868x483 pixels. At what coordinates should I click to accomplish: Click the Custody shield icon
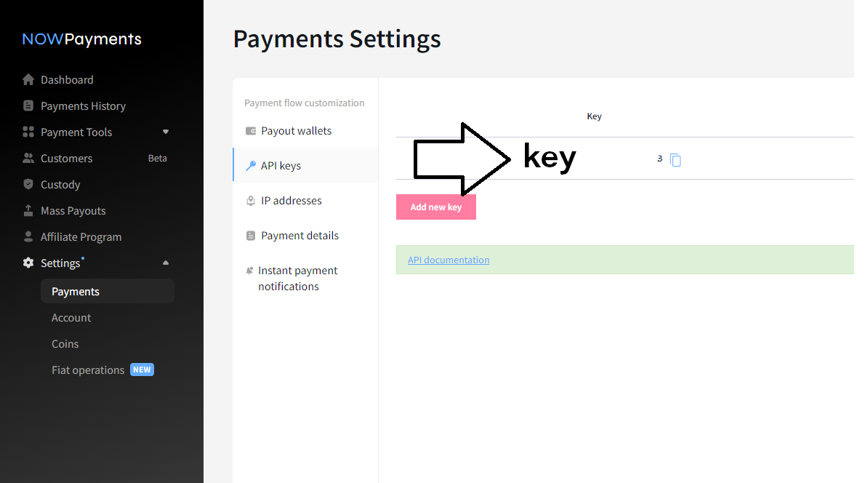28,184
